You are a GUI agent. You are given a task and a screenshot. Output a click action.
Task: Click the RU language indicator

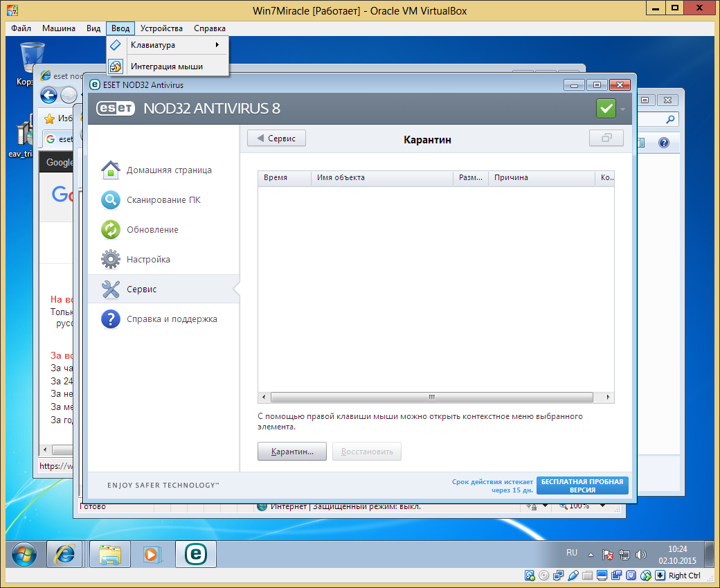(x=572, y=553)
